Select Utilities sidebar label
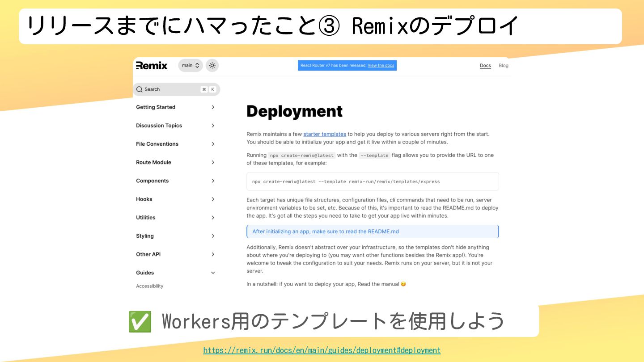Viewport: 644px width, 362px height. point(146,218)
